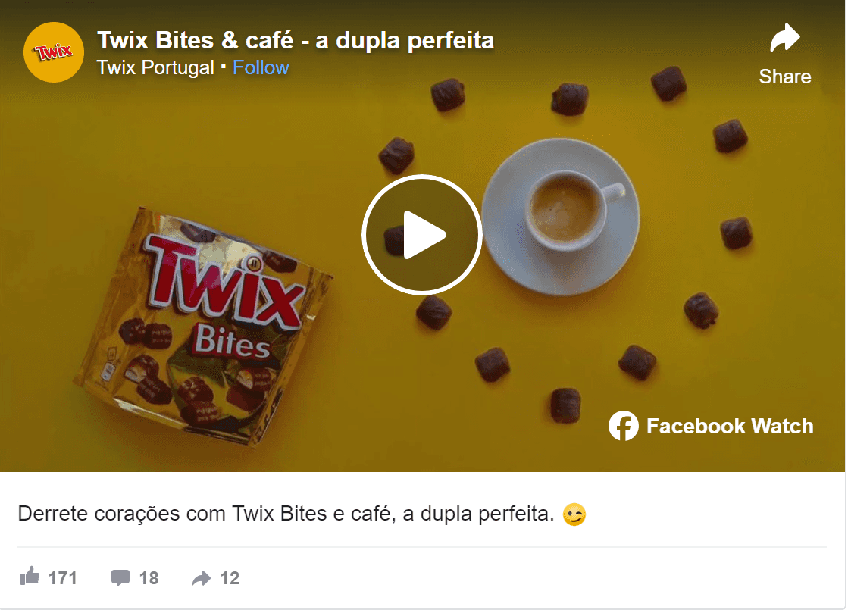Click the bottom share arrow icon
848x616 pixels.
coord(201,578)
